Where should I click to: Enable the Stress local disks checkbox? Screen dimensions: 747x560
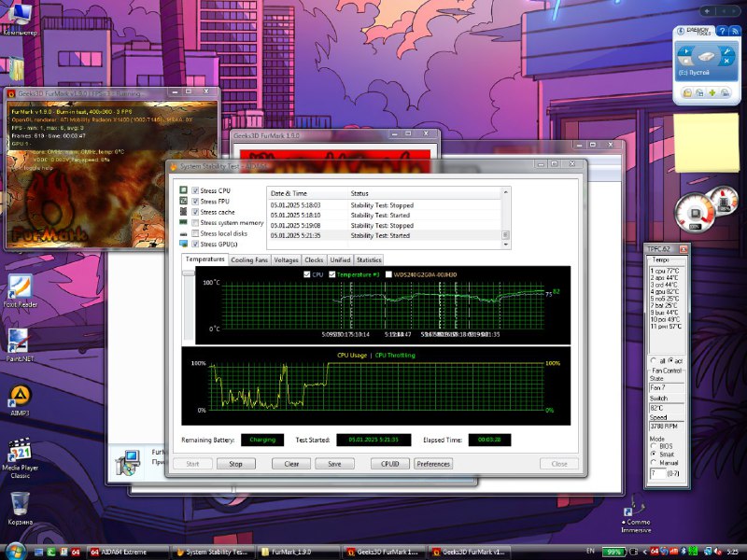click(x=195, y=233)
